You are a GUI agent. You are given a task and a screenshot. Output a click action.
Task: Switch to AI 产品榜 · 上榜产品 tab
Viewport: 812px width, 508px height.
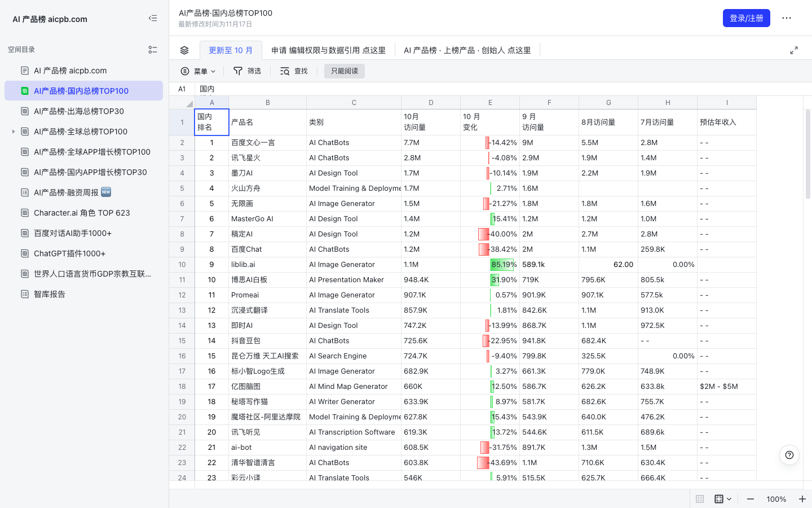pos(467,50)
